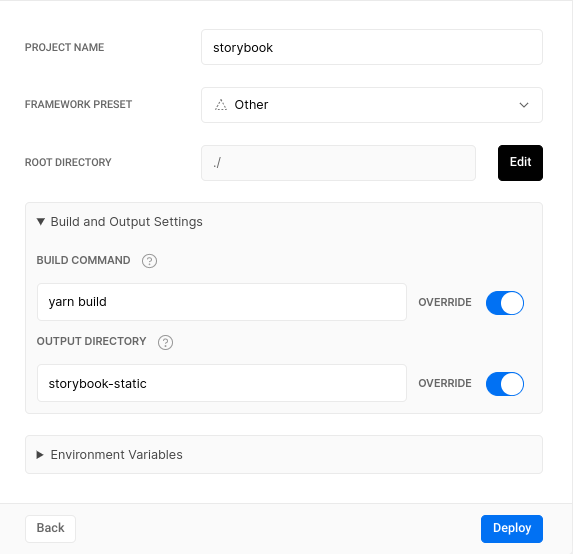This screenshot has height=554, width=573.
Task: Toggle the Override switch for yarn build
Action: (x=505, y=303)
